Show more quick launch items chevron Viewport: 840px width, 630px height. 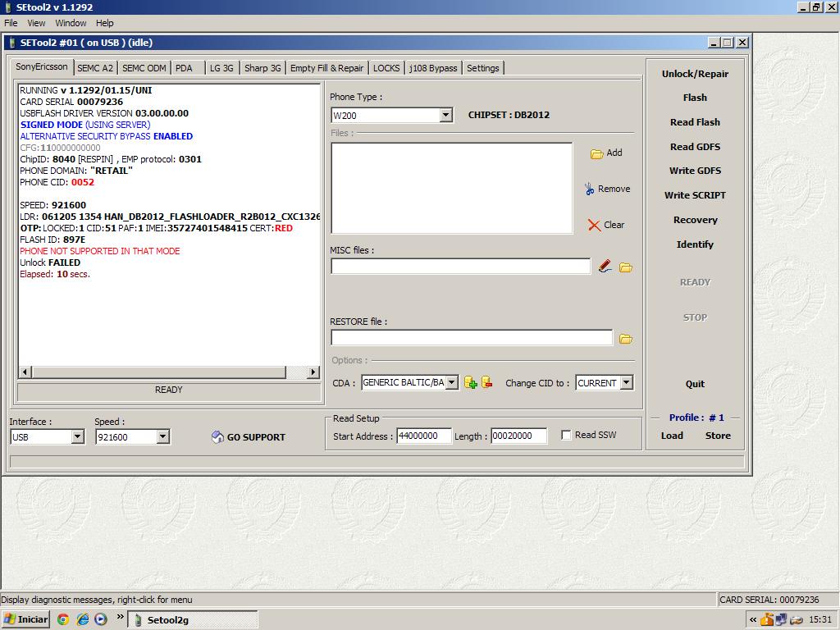[120, 618]
